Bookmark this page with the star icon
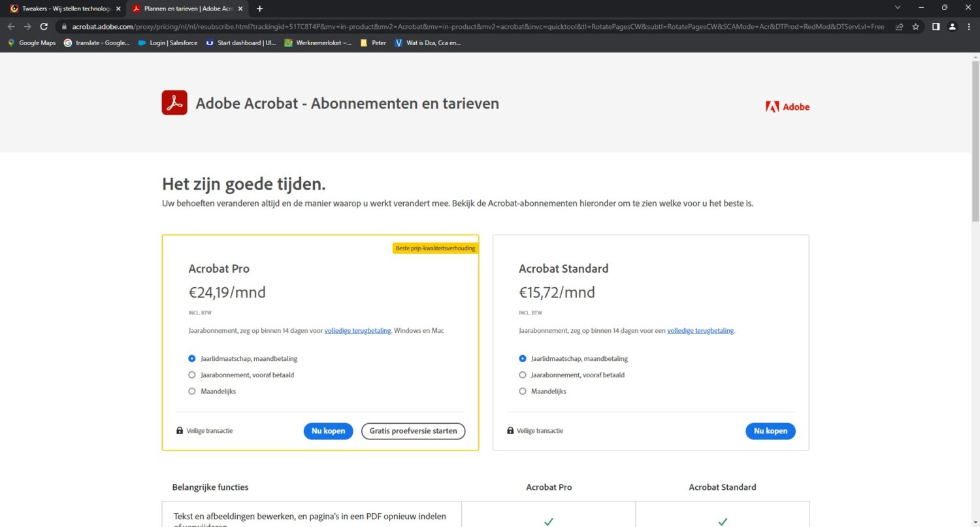Viewport: 980px width, 527px height. (x=916, y=27)
